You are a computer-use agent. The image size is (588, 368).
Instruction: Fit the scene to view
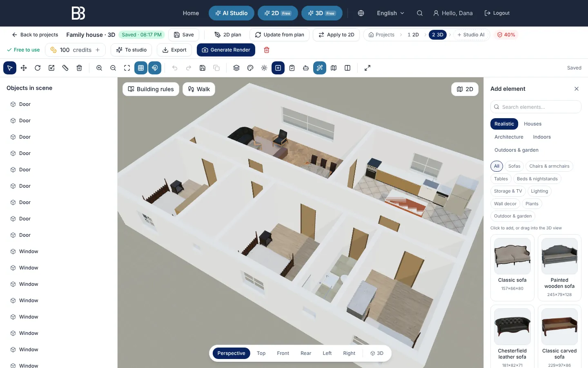coord(127,68)
